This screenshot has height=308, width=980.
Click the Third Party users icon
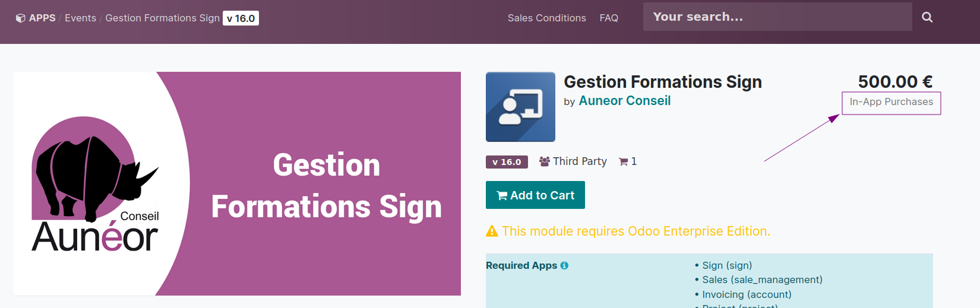pyautogui.click(x=544, y=161)
